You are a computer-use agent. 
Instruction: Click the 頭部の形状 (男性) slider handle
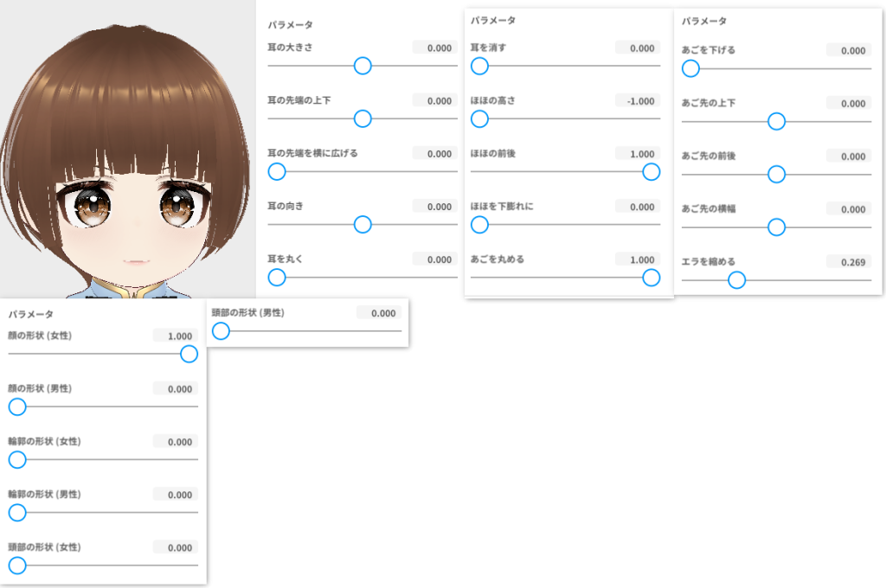[221, 331]
